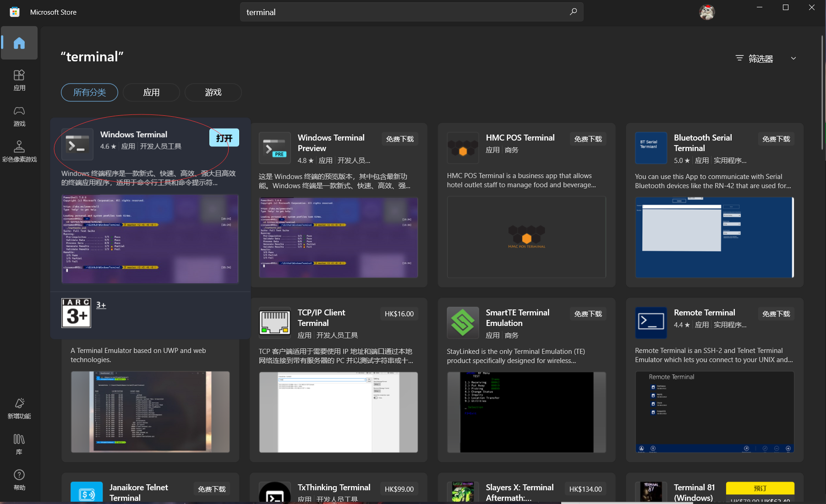The image size is (826, 504).
Task: Toggle the 所有分类 filter pill
Action: [89, 92]
